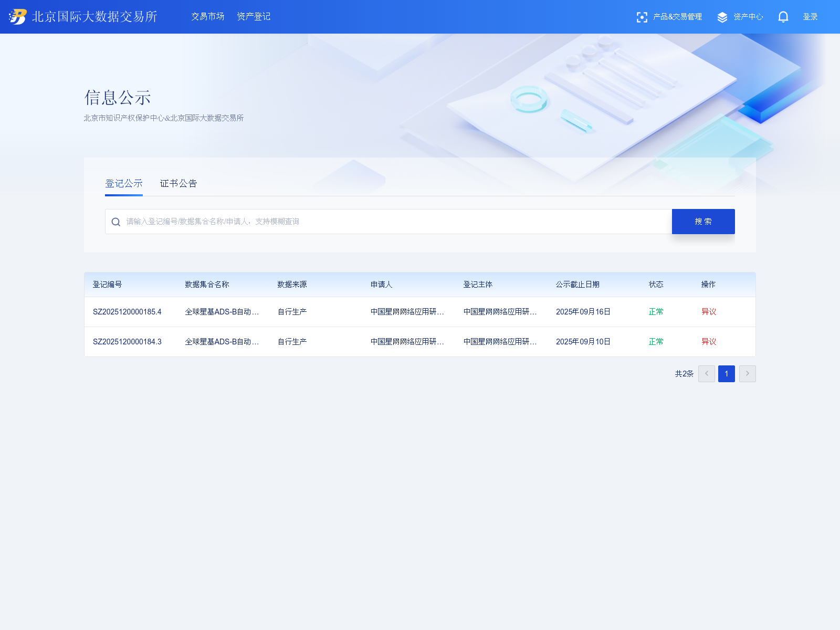Click 正常 status in row ending 184.3
This screenshot has height=630, width=840.
tap(656, 342)
